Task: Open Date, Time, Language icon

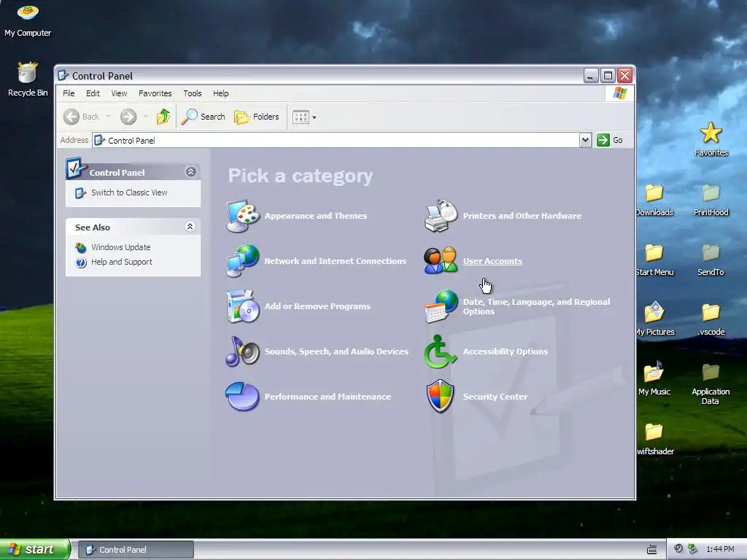Action: point(441,306)
